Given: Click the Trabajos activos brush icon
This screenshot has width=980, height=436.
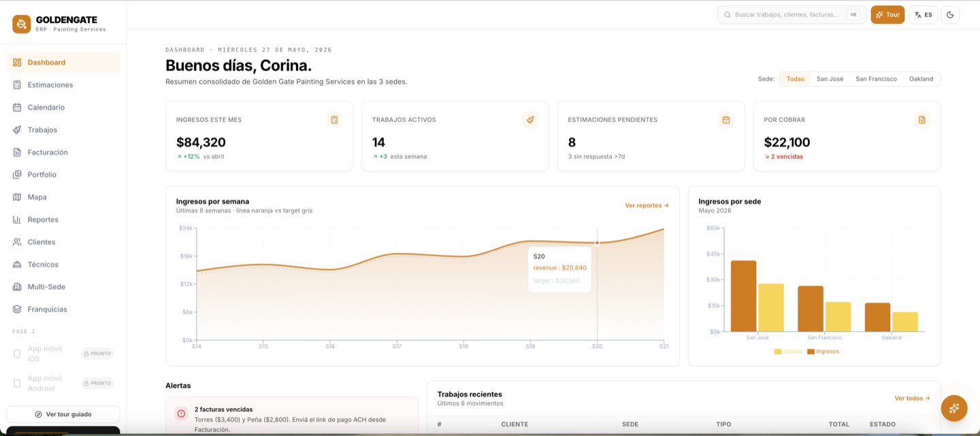Looking at the screenshot, I should [530, 120].
